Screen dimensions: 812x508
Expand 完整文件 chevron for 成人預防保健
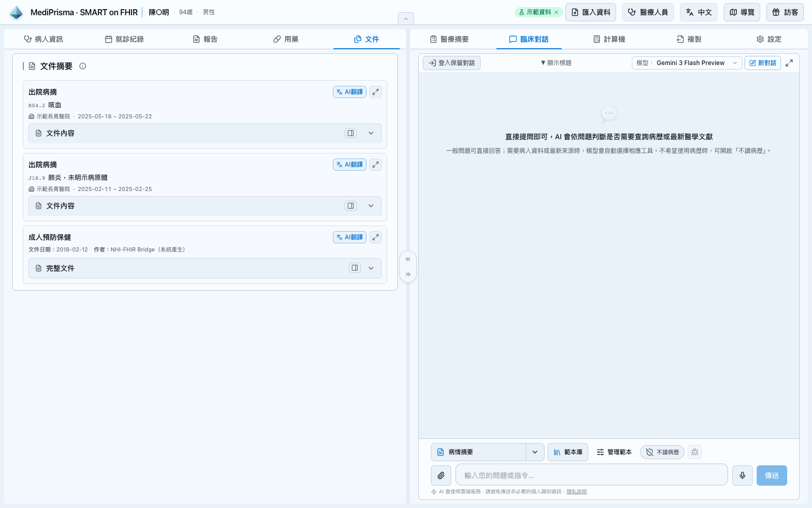point(371,268)
